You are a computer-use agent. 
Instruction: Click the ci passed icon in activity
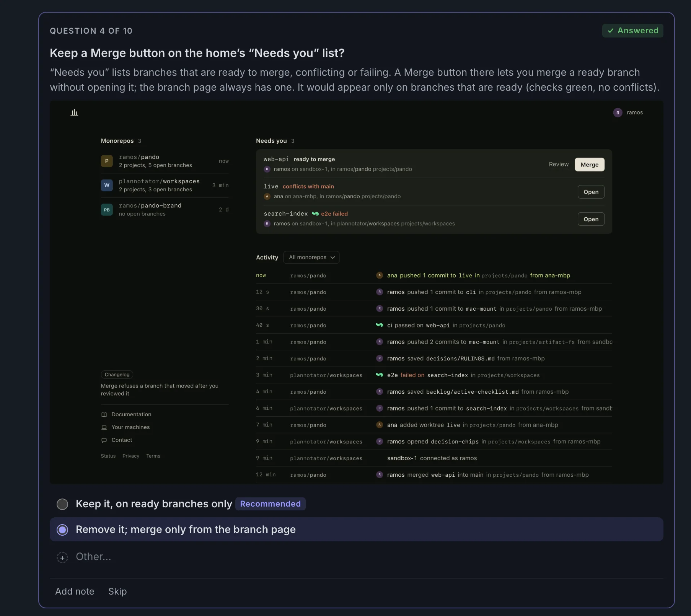pos(380,325)
